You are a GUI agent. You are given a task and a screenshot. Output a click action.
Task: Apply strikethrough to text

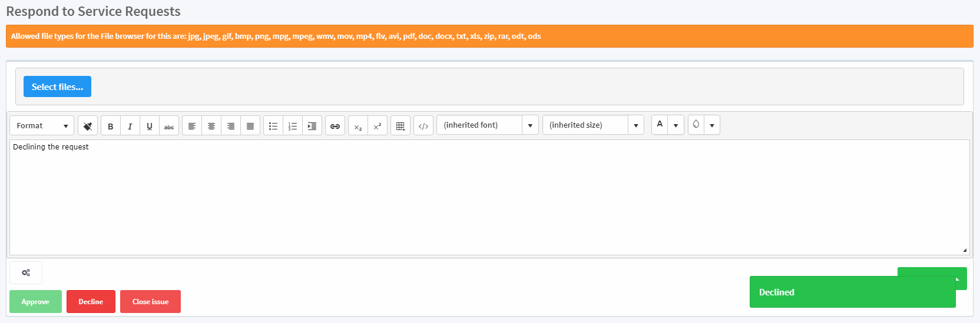169,126
